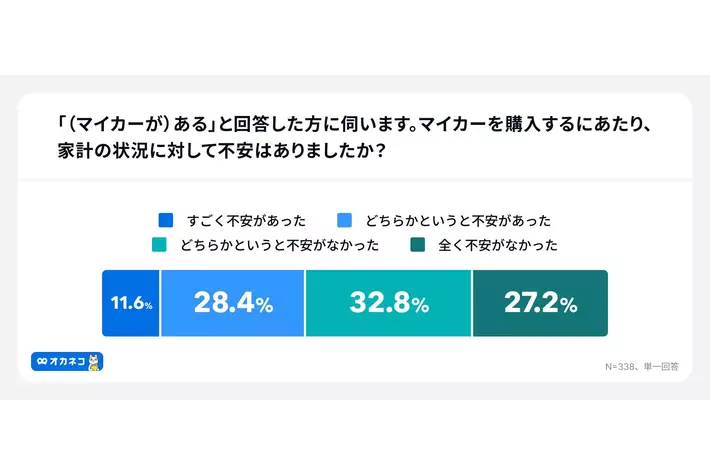The height and width of the screenshot is (474, 710).
Task: Click the infinity symbol in the オカネコ logo
Action: tap(42, 361)
